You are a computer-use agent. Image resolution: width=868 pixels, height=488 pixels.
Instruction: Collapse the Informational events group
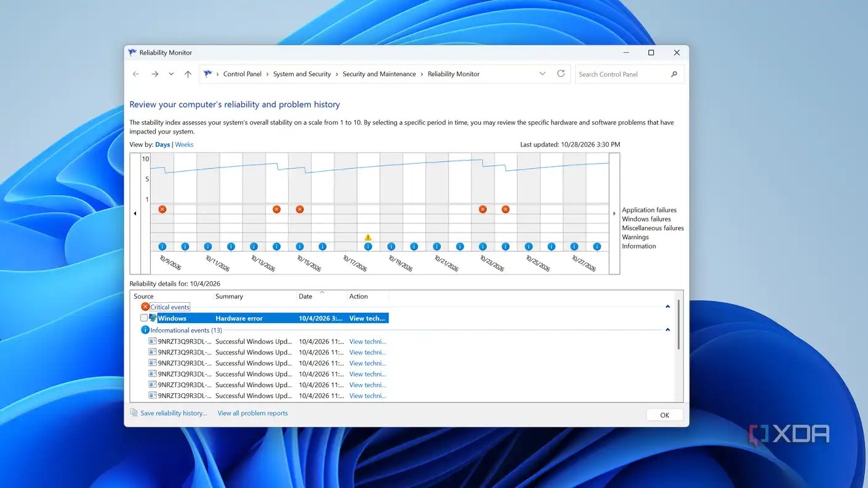(x=668, y=330)
